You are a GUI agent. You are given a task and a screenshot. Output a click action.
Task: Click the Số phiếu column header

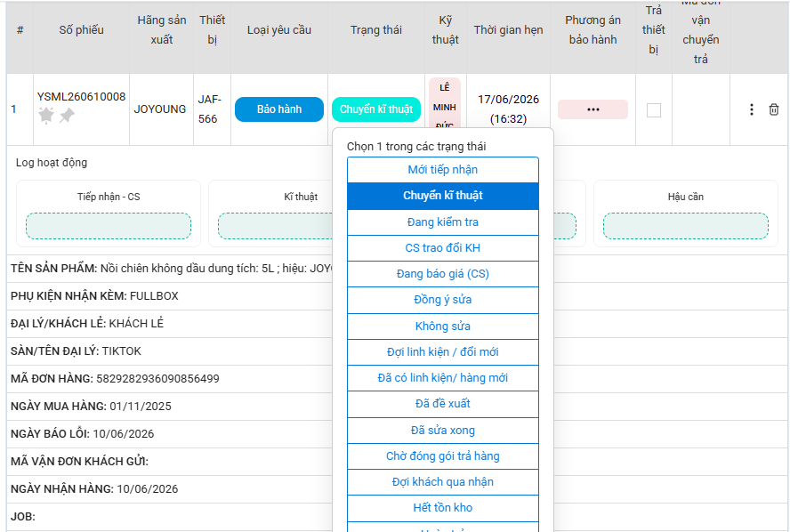coord(81,30)
